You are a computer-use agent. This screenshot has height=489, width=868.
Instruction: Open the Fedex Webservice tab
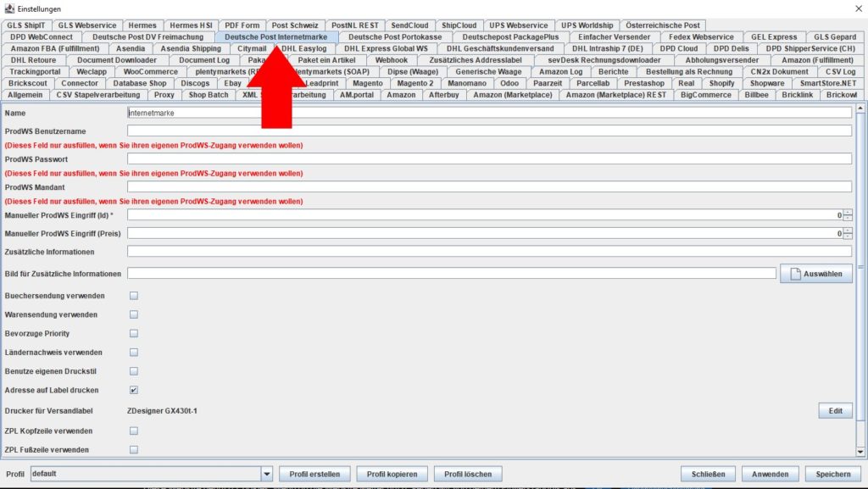701,37
